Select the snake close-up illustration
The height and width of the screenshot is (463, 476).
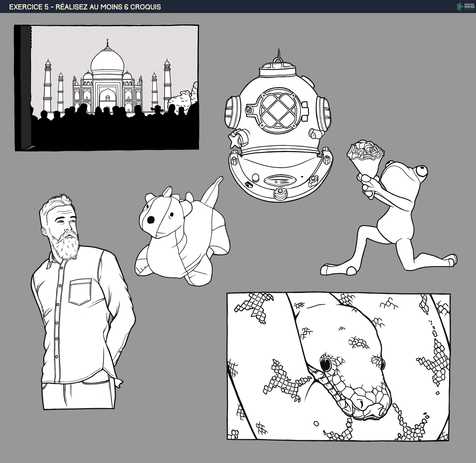click(x=338, y=366)
